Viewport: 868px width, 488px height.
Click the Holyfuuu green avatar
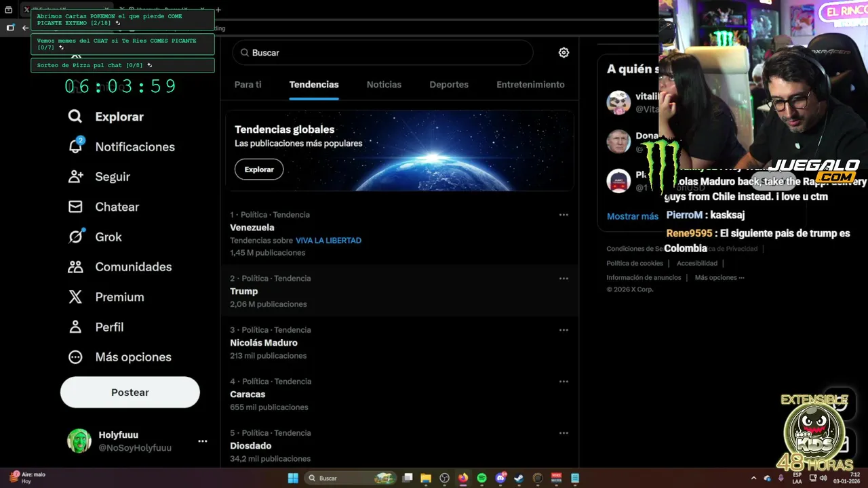(79, 441)
